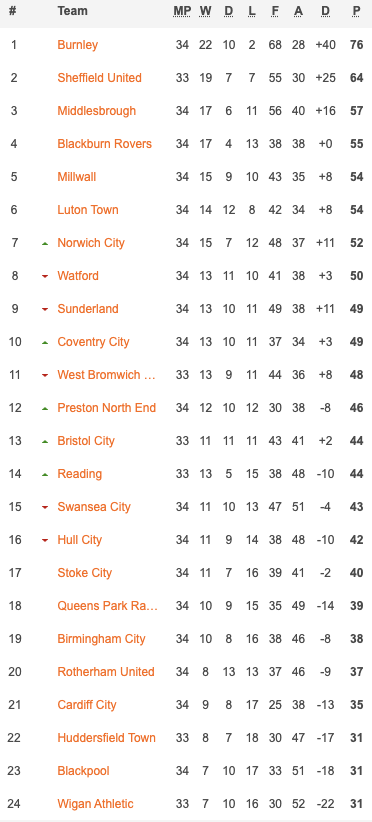The width and height of the screenshot is (372, 822).
Task: Open the Sheffield United team link
Action: point(100,78)
